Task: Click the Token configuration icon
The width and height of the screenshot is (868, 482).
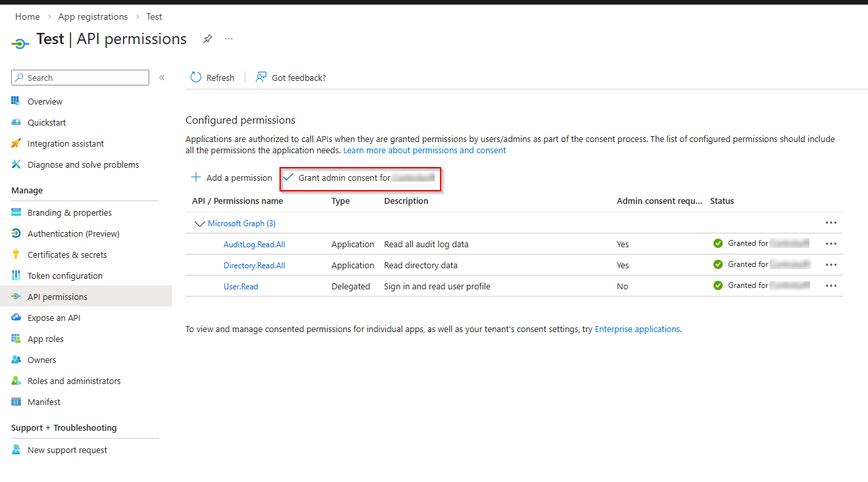Action: click(x=16, y=276)
